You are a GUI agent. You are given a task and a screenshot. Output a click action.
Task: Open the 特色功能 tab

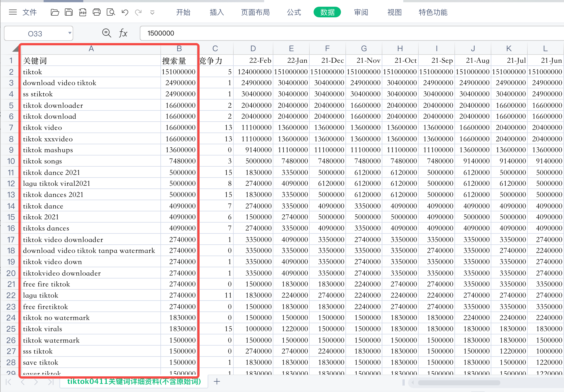tap(433, 12)
